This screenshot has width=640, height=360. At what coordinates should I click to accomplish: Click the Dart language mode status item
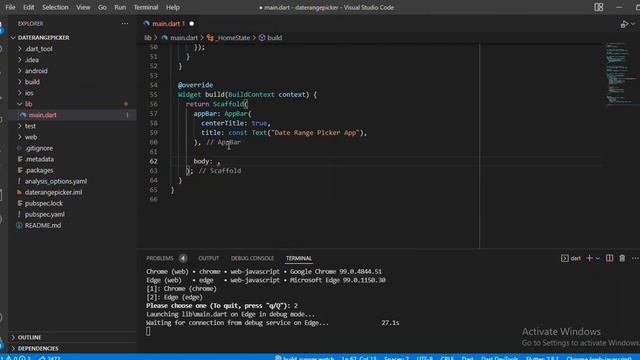467,358
